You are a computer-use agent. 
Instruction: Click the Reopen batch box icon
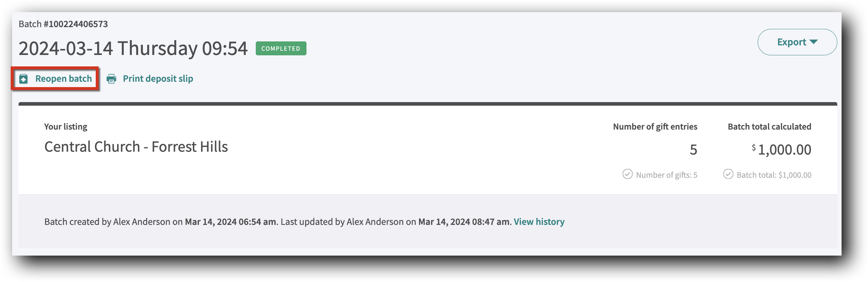[x=24, y=79]
